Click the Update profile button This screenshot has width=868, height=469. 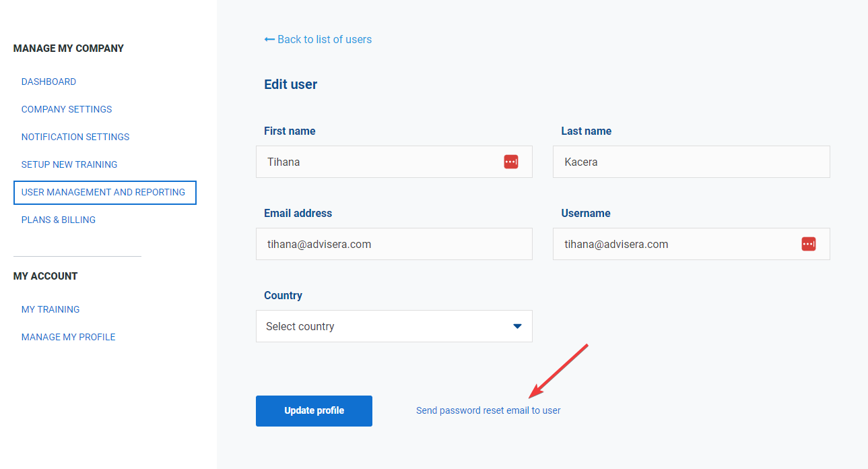[314, 410]
